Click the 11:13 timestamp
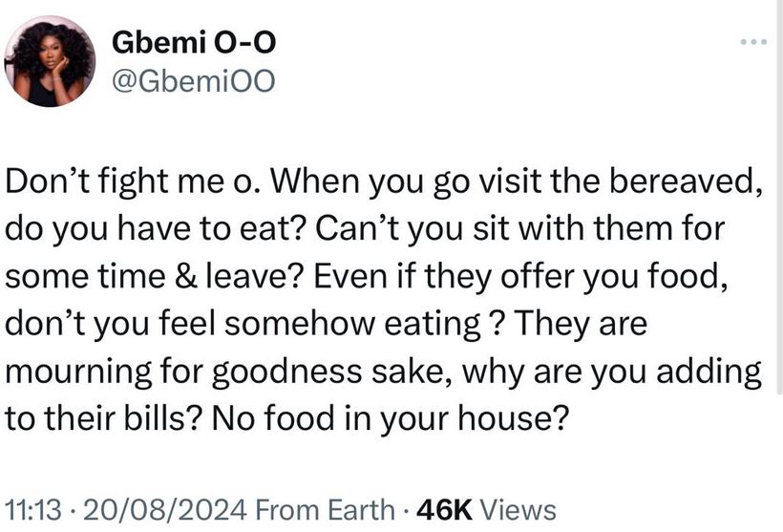The height and width of the screenshot is (532, 783). tap(33, 510)
